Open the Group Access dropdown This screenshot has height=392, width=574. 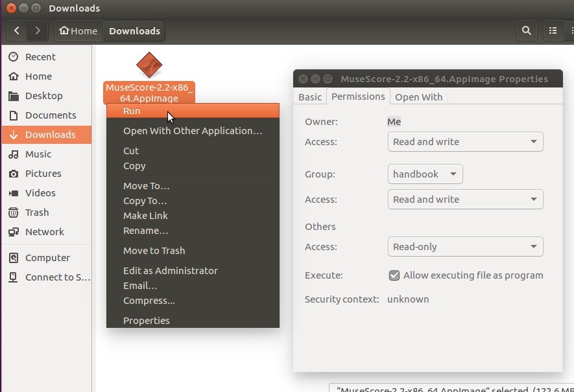click(x=465, y=199)
